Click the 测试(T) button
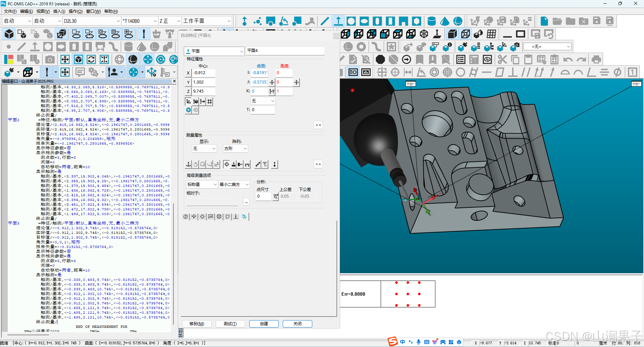 point(230,324)
